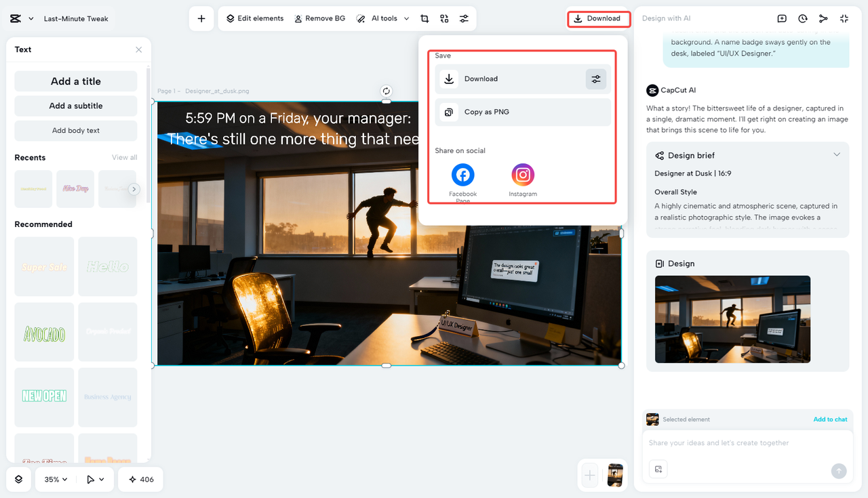Click Add to chat link
This screenshot has height=498, width=868.
click(830, 419)
